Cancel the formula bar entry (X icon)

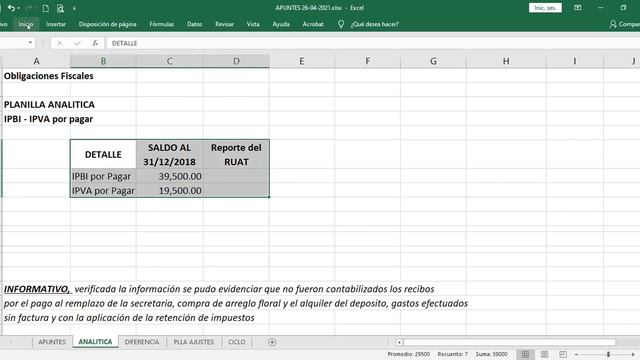click(60, 43)
